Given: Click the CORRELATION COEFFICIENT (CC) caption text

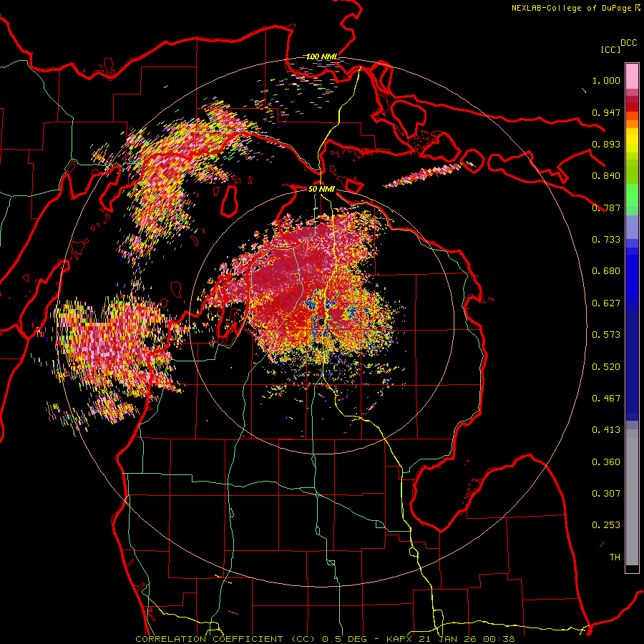Looking at the screenshot, I should [x=225, y=639].
